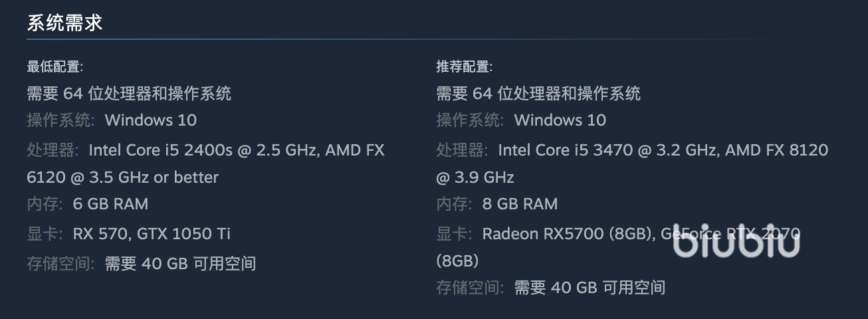The width and height of the screenshot is (868, 319).
Task: Click the Radeon RX5700 (8GB) text
Action: coord(565,234)
